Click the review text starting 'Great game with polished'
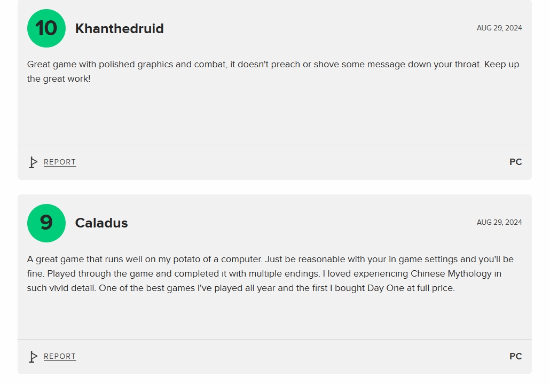This screenshot has height=385, width=550. (x=273, y=72)
